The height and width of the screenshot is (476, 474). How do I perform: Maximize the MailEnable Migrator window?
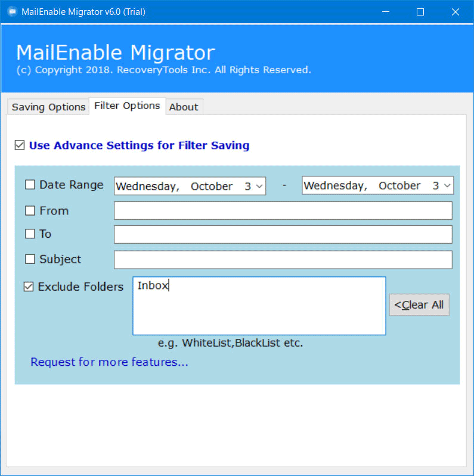(420, 12)
